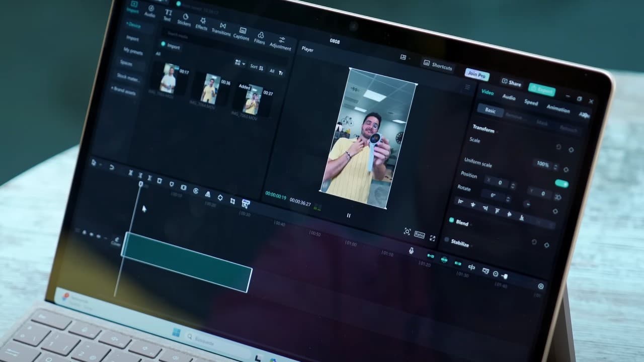
Task: Select the Added 00:37 clip thumbnail
Action: coord(253,99)
